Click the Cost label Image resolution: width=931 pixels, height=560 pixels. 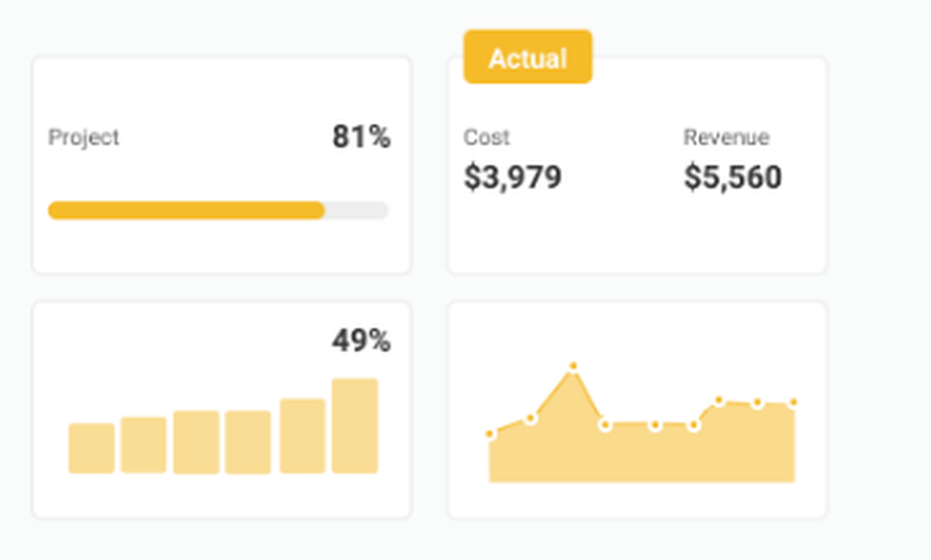point(486,137)
